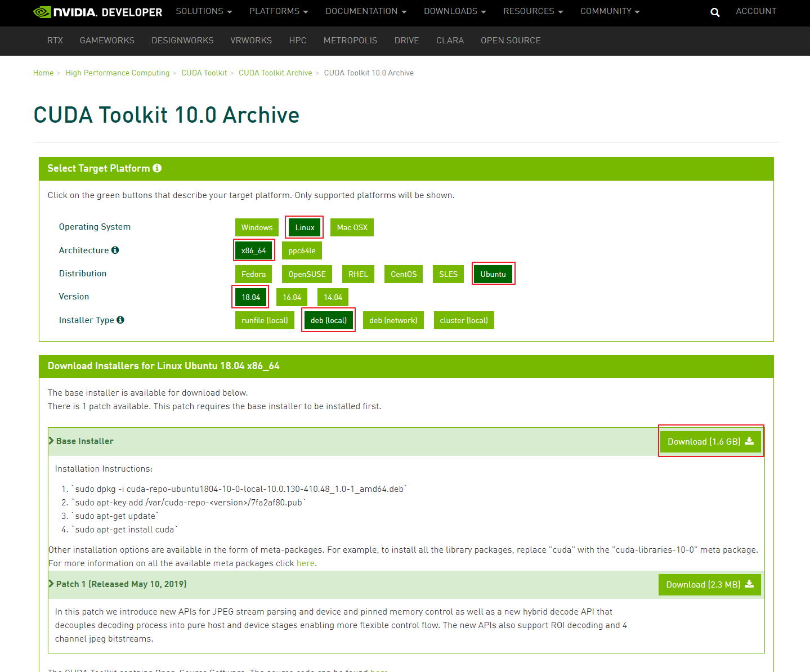
Task: Choose runfile (local) installer type
Action: tap(265, 320)
